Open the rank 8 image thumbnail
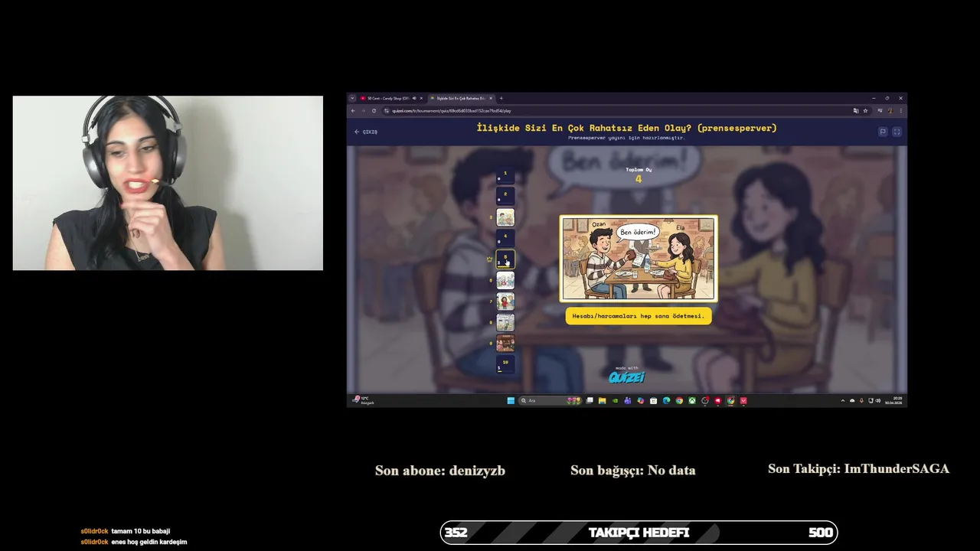 (505, 322)
